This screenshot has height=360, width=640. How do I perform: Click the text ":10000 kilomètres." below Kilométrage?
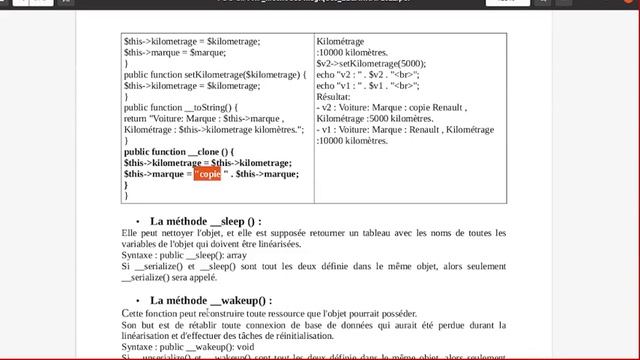(352, 53)
